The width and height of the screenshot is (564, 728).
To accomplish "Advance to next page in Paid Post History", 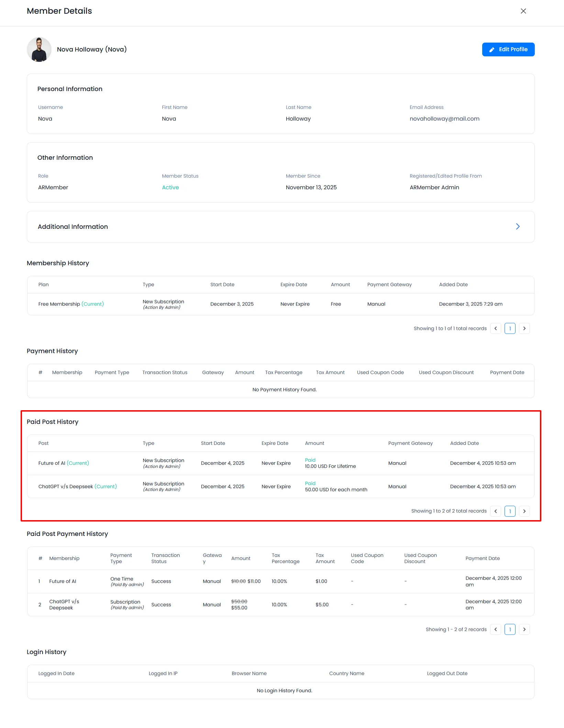I will tap(524, 511).
